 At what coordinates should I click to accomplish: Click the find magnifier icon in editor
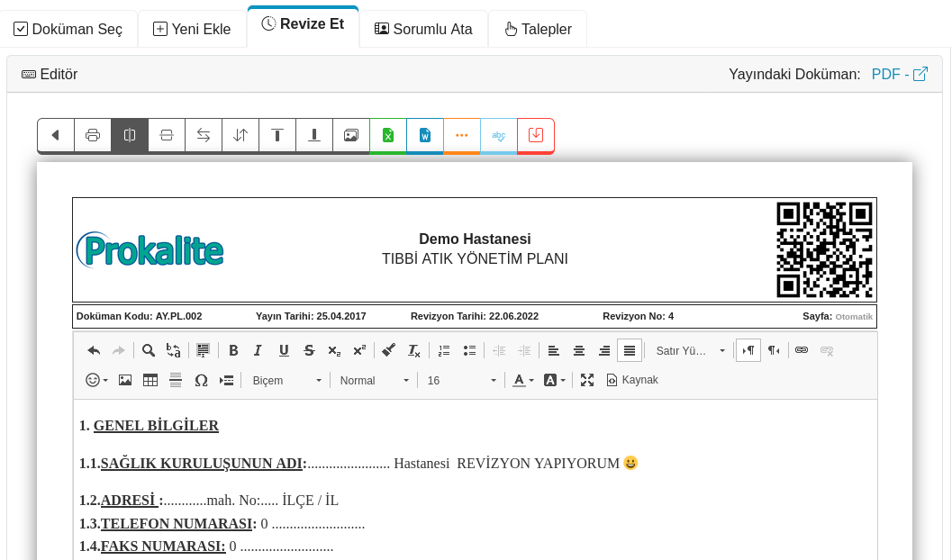point(149,351)
